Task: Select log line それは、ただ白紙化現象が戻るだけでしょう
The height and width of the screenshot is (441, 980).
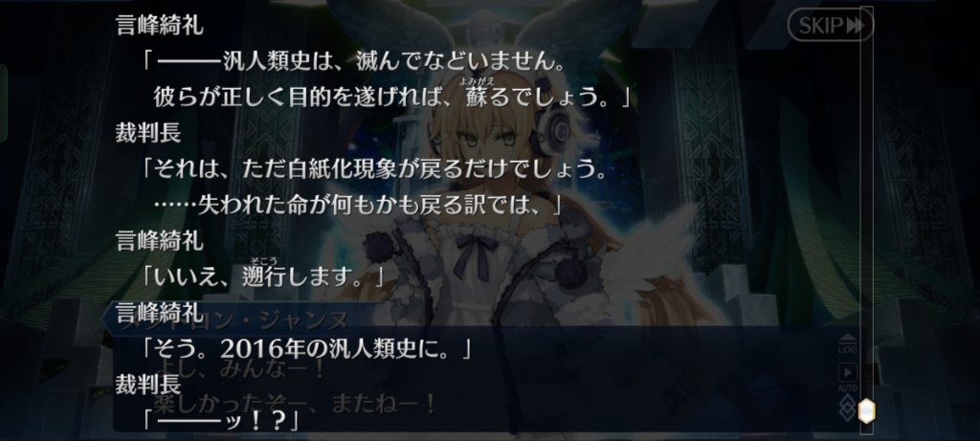Action: [x=374, y=169]
